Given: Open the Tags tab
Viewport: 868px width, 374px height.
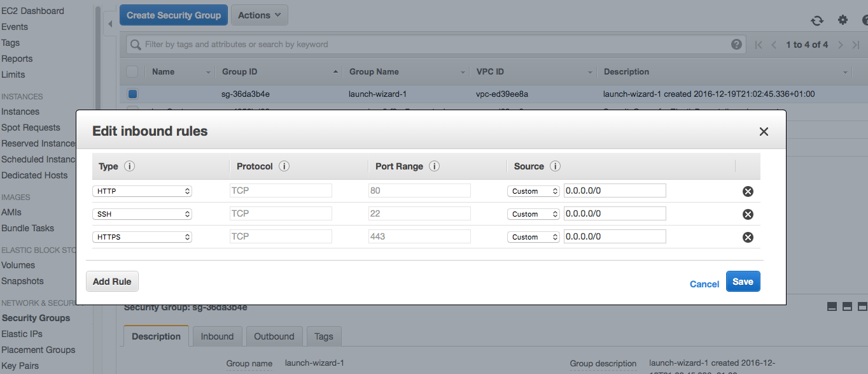Looking at the screenshot, I should pos(323,336).
